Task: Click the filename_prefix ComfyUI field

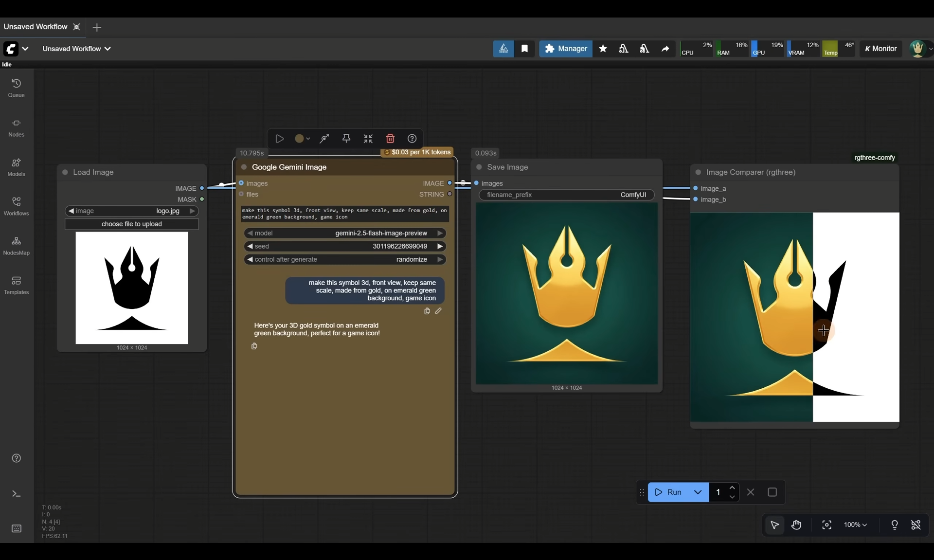Action: 566,195
